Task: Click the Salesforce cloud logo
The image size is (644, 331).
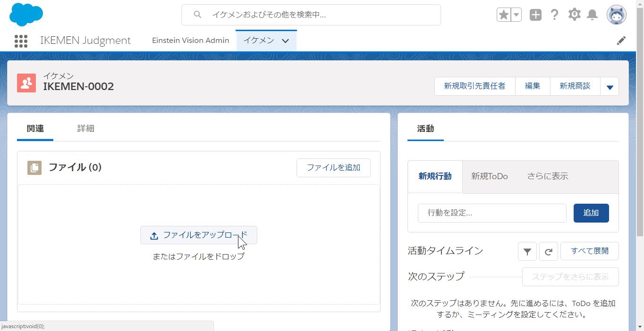Action: [x=26, y=15]
